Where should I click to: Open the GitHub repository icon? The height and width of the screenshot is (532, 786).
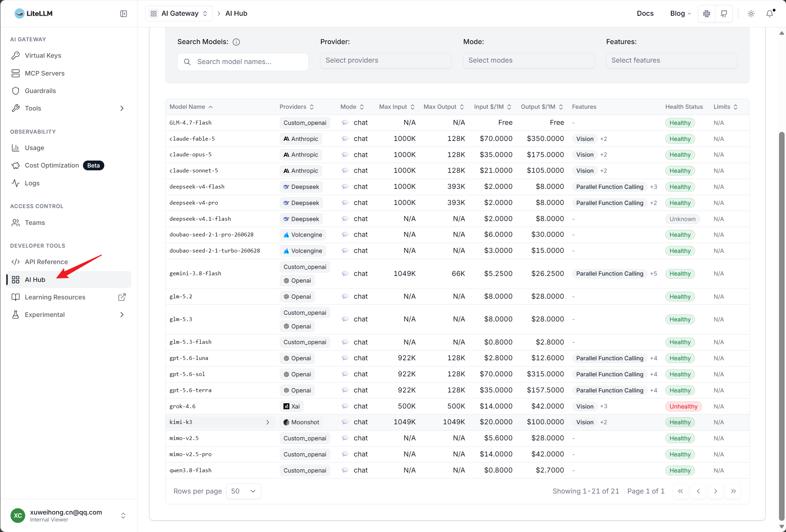(x=724, y=14)
